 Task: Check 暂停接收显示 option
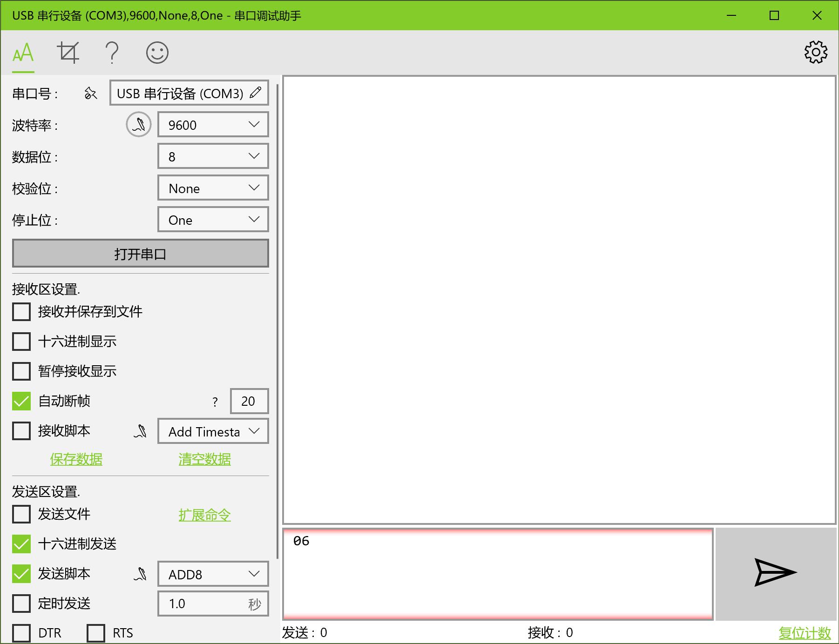click(x=21, y=371)
